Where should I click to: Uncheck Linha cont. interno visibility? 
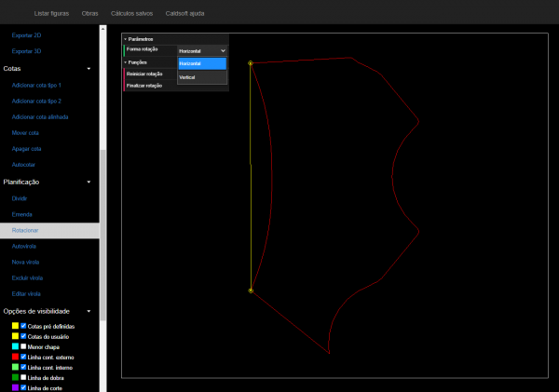(x=24, y=367)
